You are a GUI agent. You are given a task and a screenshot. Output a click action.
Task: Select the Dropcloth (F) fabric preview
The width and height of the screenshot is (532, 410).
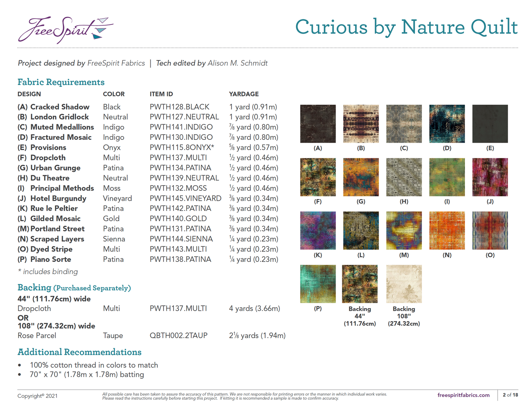pos(318,177)
